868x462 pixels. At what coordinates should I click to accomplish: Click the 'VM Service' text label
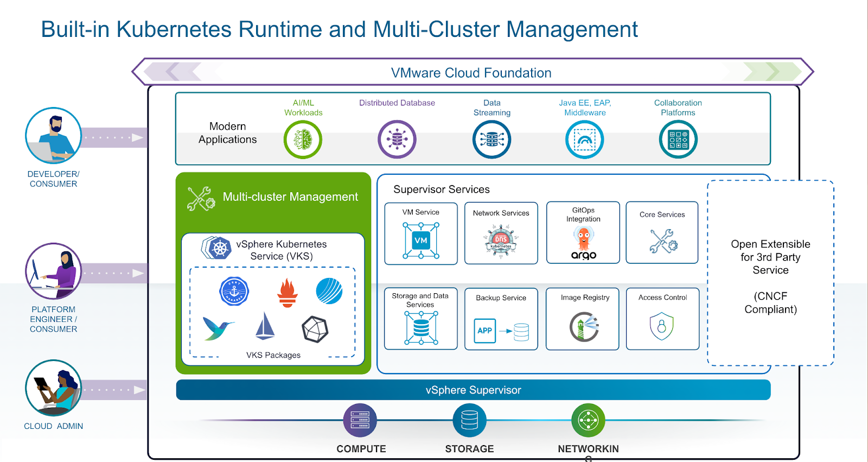[x=421, y=212]
